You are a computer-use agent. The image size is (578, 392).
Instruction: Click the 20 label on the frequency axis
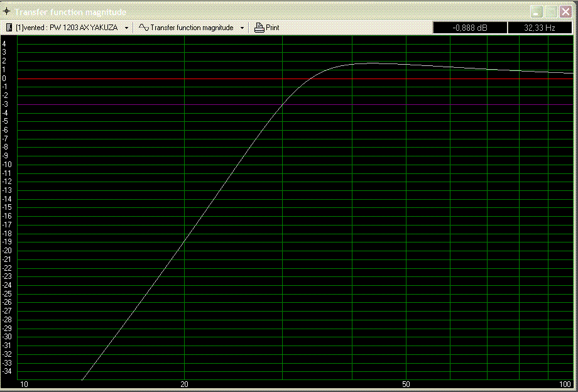(x=184, y=384)
